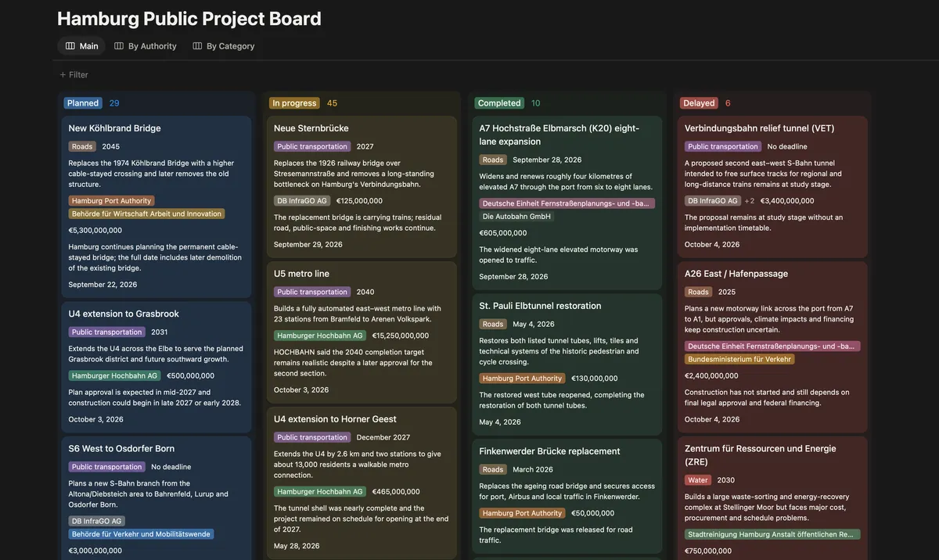Click the Water tag on the ZRE card
The width and height of the screenshot is (939, 560).
(697, 480)
